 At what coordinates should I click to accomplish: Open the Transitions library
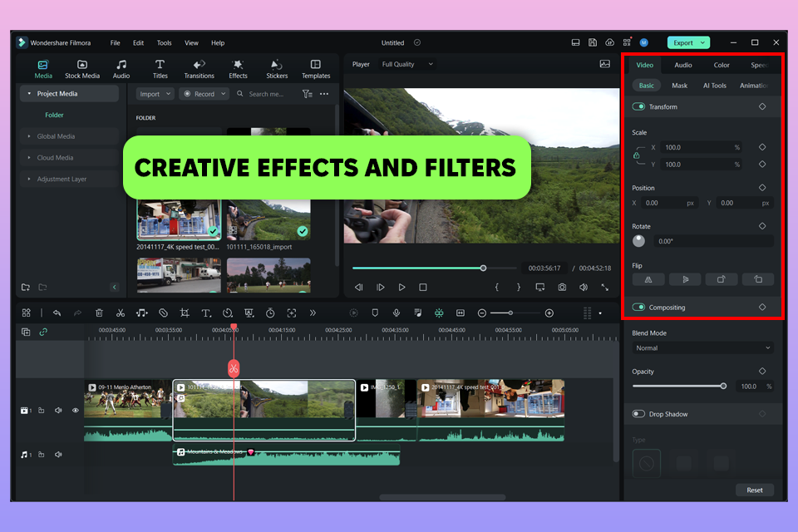(x=199, y=69)
